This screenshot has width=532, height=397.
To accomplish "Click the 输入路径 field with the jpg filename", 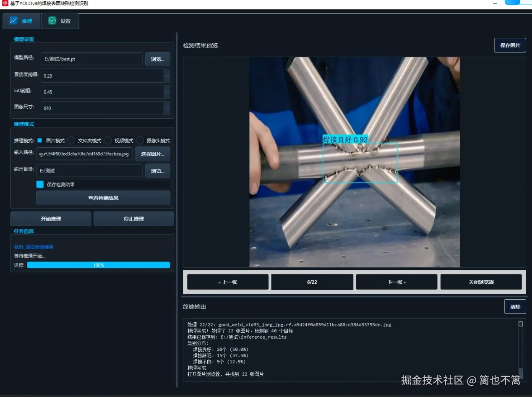I will [85, 154].
